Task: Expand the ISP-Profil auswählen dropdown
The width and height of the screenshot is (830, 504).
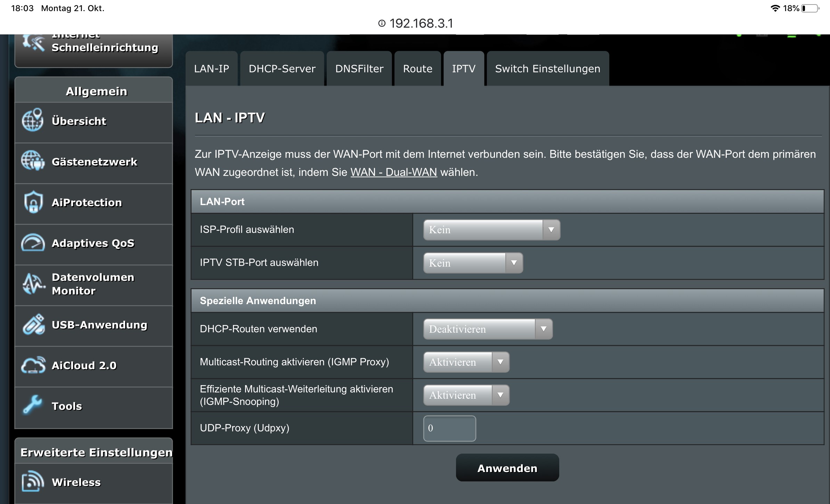Action: (491, 230)
